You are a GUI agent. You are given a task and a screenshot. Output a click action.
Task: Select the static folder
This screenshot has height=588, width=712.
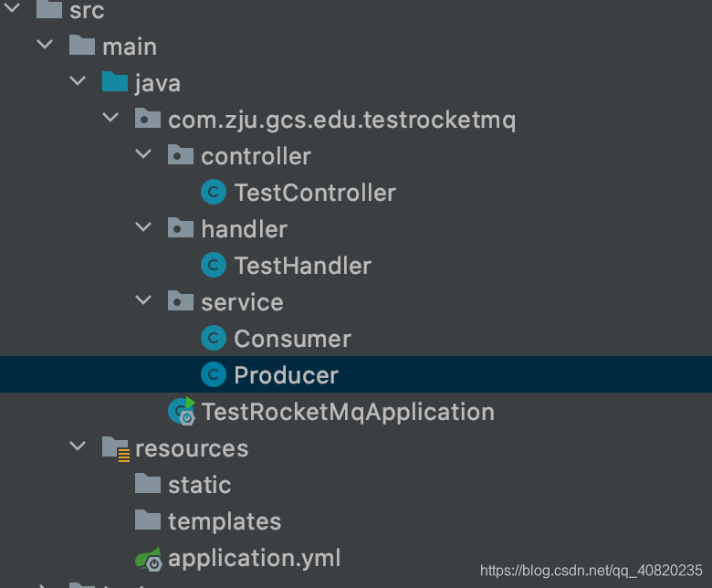click(199, 485)
